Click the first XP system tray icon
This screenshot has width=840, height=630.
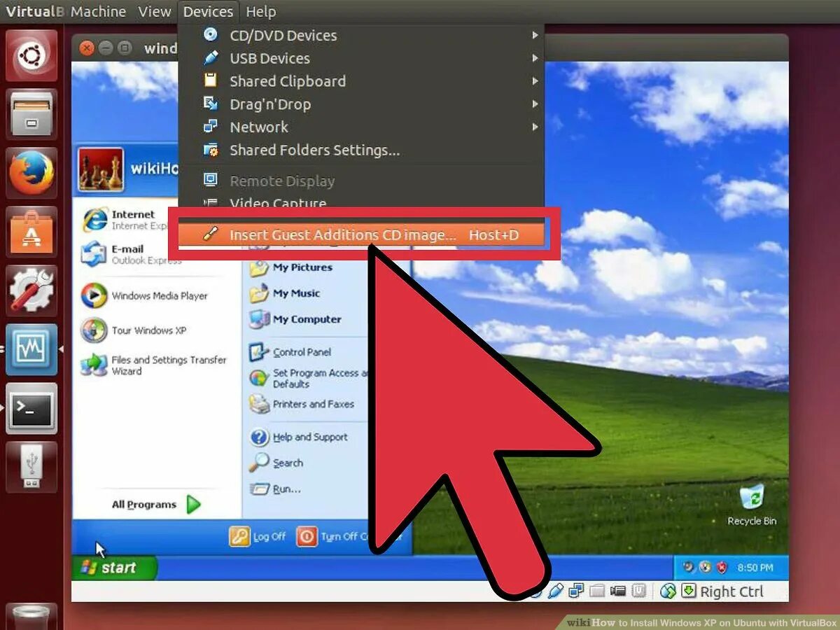pos(689,568)
